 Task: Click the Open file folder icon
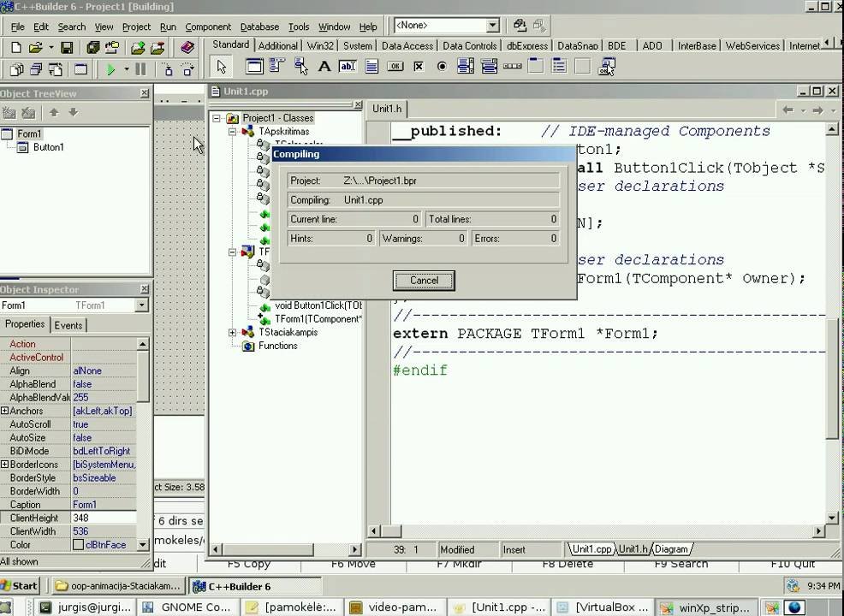(36, 48)
